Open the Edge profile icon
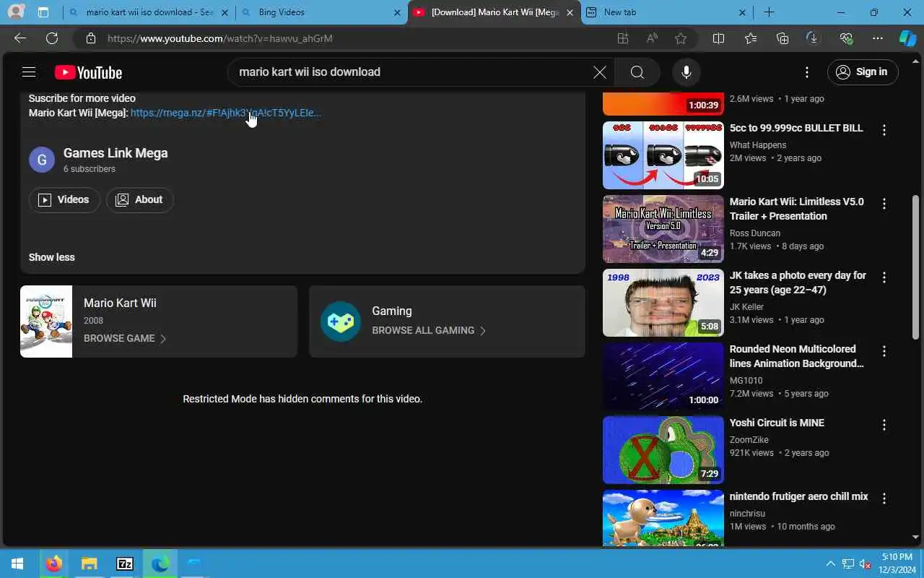Image resolution: width=924 pixels, height=578 pixels. (x=16, y=12)
